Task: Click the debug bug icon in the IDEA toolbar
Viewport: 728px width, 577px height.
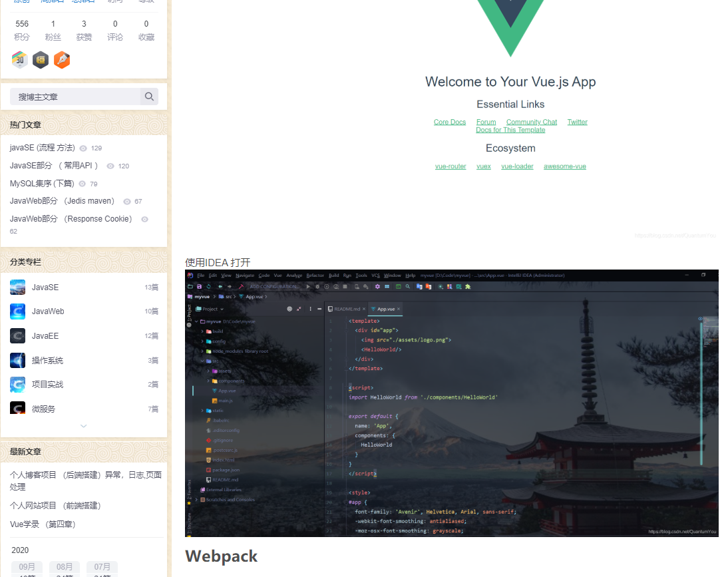Action: [x=317, y=286]
